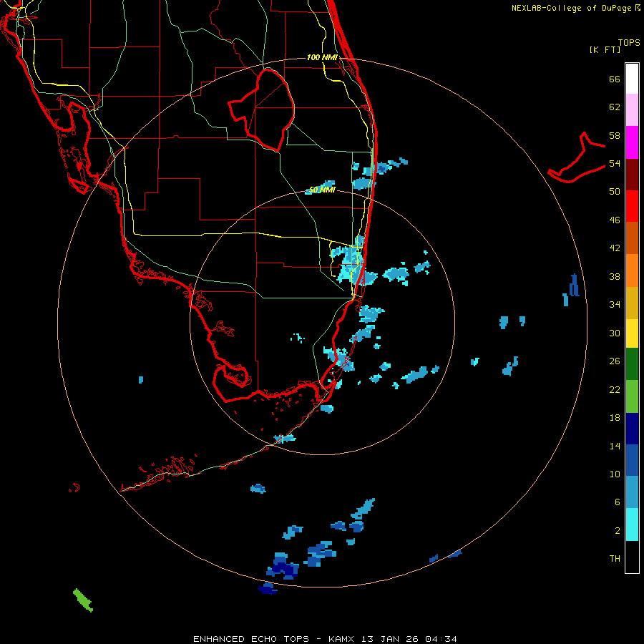
Task: Click the 62 legend value
Action: pyautogui.click(x=615, y=107)
